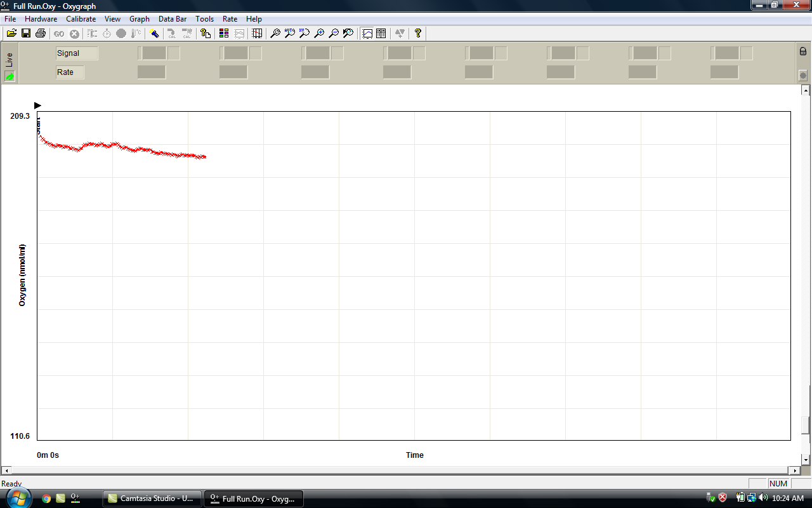Click the grey circle toolbar icon
The image size is (812, 508).
click(121, 33)
